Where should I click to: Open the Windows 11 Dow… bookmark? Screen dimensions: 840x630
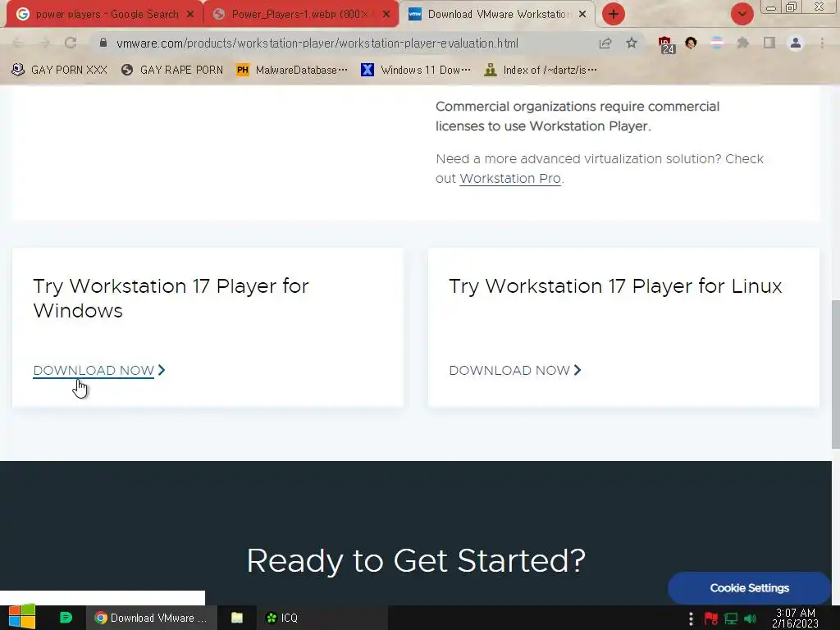(416, 71)
